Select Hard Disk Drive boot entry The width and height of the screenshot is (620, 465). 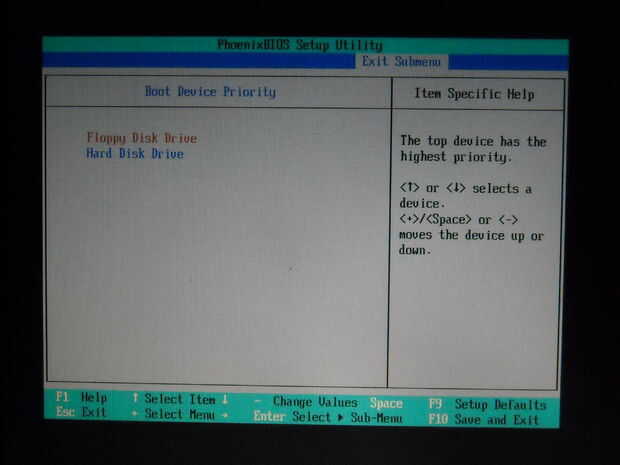(x=135, y=153)
